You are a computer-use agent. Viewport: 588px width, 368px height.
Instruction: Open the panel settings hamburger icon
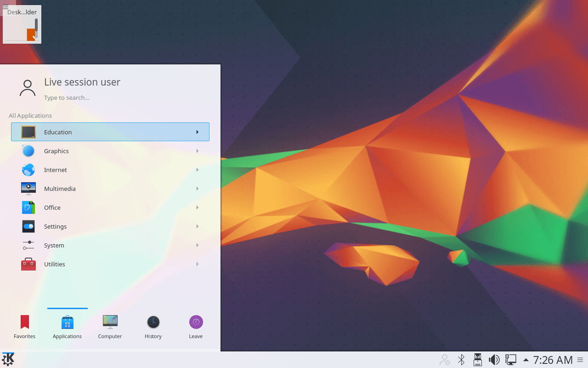click(580, 360)
